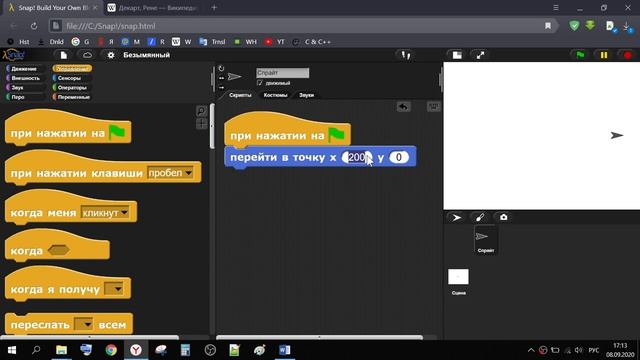Reload the browser page

[x=33, y=26]
